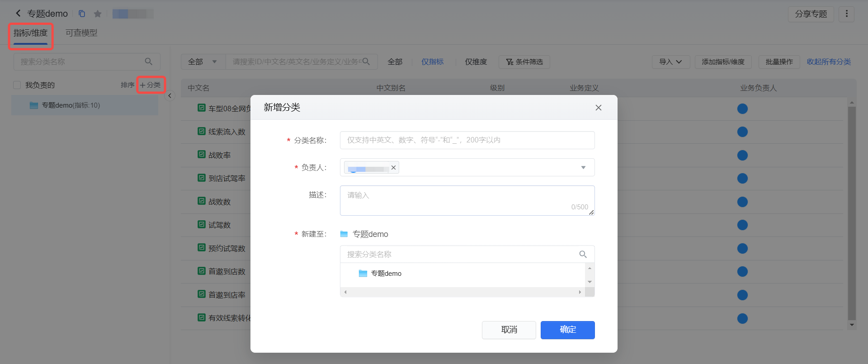
Task: Toggle the 我负责的 checkbox
Action: click(x=17, y=85)
